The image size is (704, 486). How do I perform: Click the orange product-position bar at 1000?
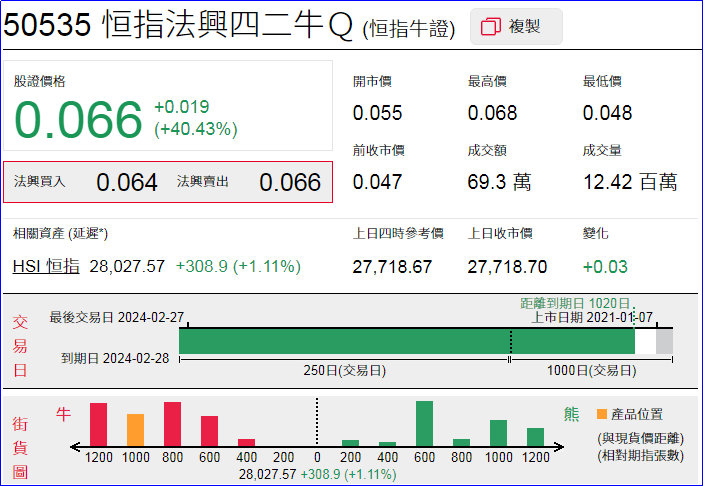[x=136, y=430]
